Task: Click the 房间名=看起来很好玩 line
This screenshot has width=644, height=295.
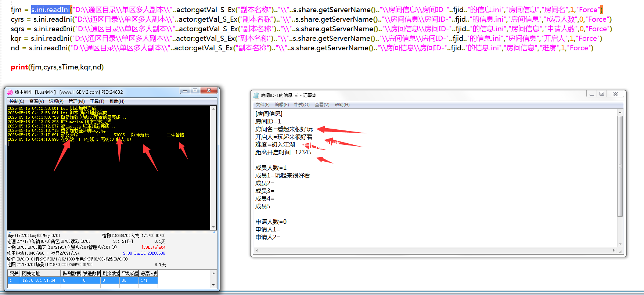Action: click(284, 129)
